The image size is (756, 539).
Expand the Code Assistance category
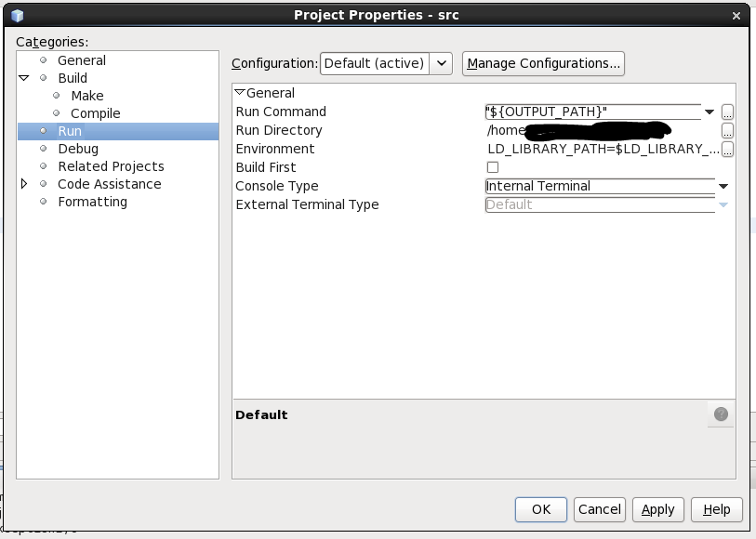(24, 184)
